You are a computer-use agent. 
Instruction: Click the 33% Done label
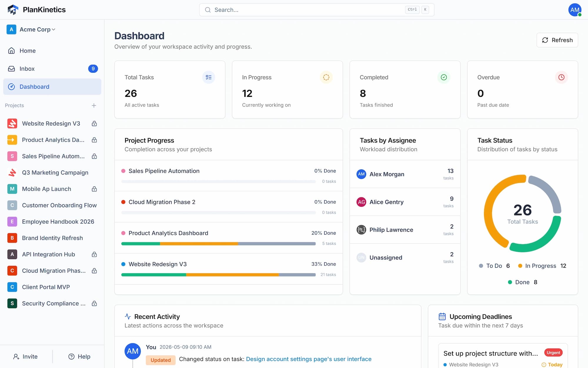coord(323,264)
